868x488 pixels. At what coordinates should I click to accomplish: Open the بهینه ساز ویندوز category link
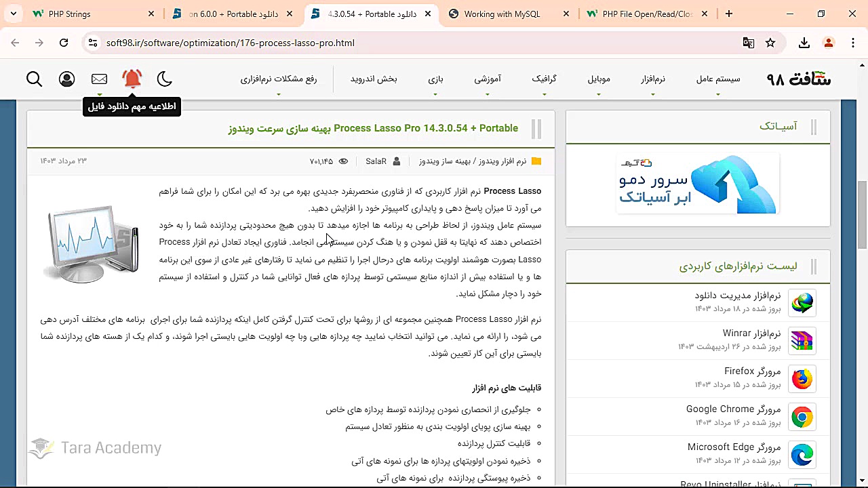pos(444,161)
